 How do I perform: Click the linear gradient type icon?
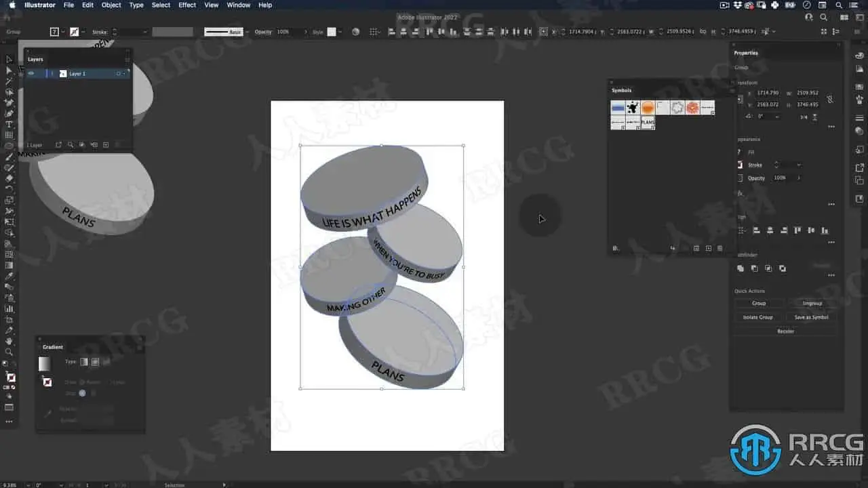[x=84, y=362]
